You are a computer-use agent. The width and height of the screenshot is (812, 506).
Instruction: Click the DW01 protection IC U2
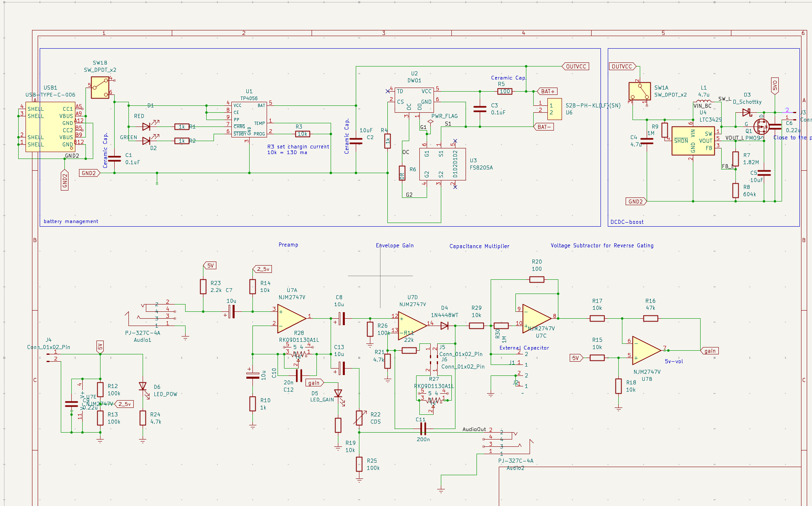[x=414, y=101]
